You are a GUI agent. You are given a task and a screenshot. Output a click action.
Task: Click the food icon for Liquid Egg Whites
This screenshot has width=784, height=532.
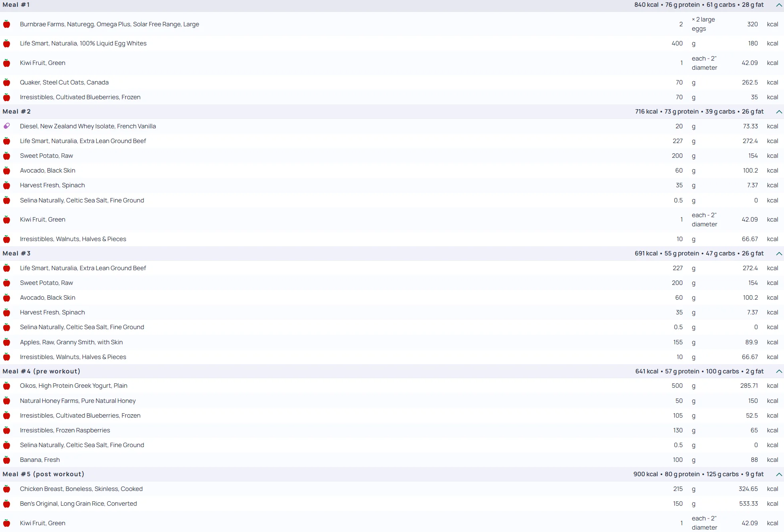(7, 43)
